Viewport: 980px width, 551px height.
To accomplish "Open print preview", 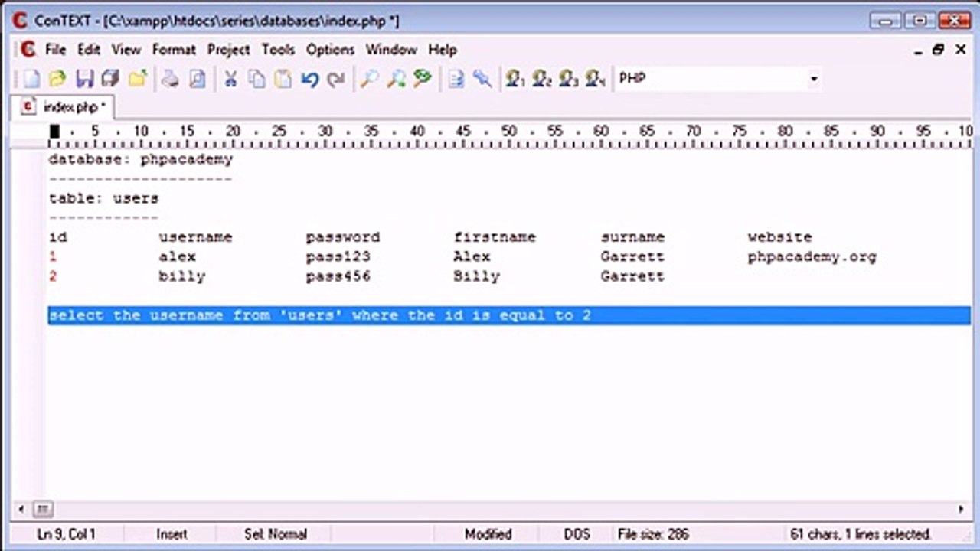I will click(x=197, y=78).
